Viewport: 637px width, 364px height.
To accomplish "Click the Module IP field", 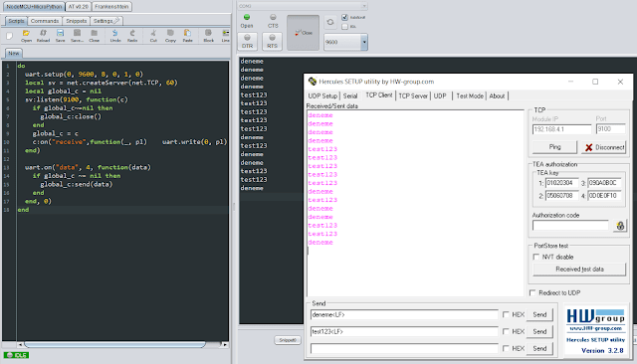I will 561,129.
